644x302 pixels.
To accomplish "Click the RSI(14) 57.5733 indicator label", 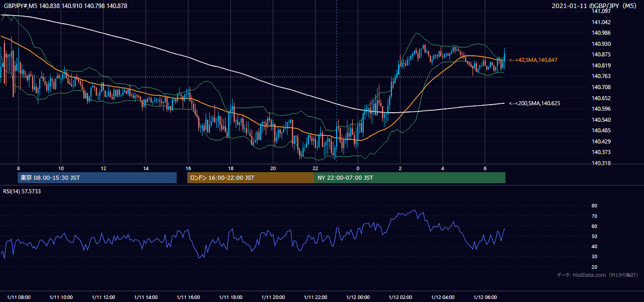I will (x=22, y=192).
